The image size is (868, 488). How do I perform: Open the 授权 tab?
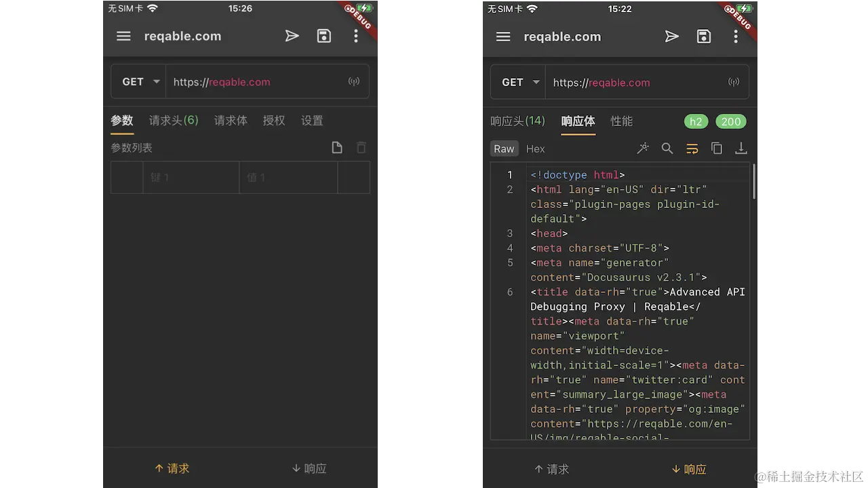274,121
